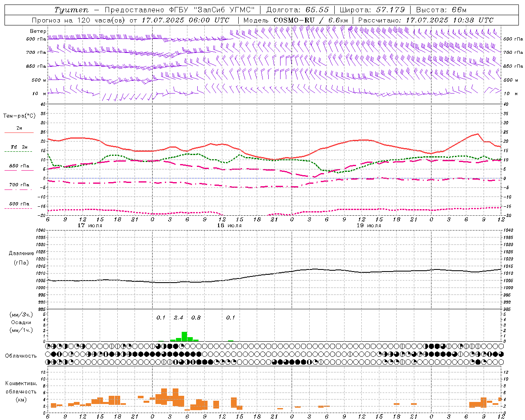Viewport: 525px width, 420px height.
Task: Click the Tyumen station title
Action: click(x=71, y=10)
